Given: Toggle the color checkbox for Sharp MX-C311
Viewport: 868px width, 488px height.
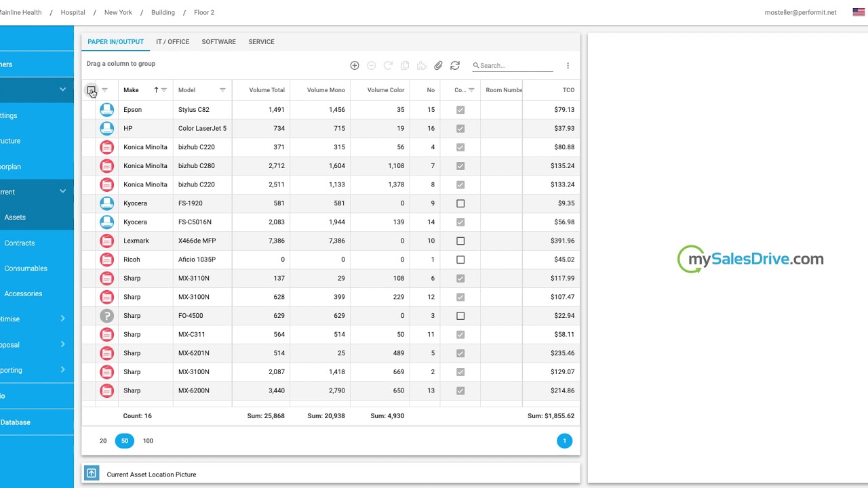Looking at the screenshot, I should [x=460, y=334].
